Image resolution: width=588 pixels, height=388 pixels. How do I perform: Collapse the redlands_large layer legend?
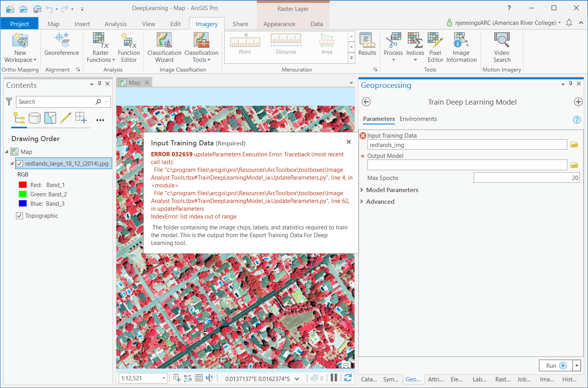(x=12, y=164)
